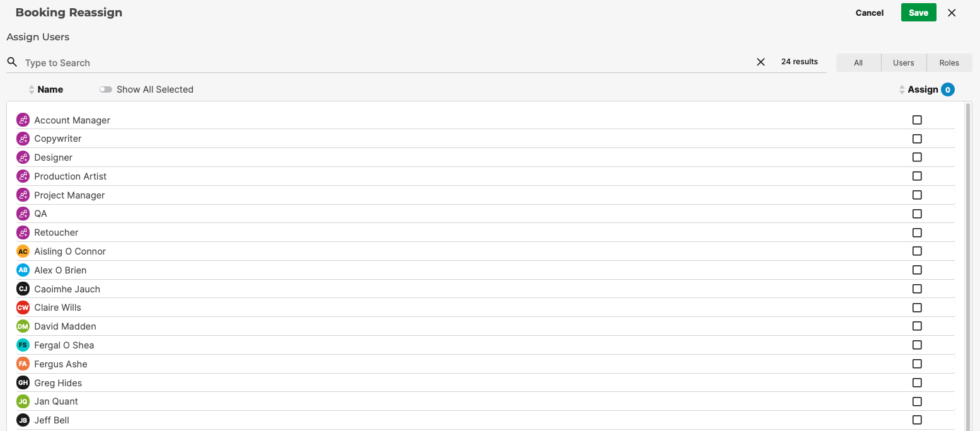Check the Copywriter assign checkbox
The image size is (980, 431).
(917, 139)
